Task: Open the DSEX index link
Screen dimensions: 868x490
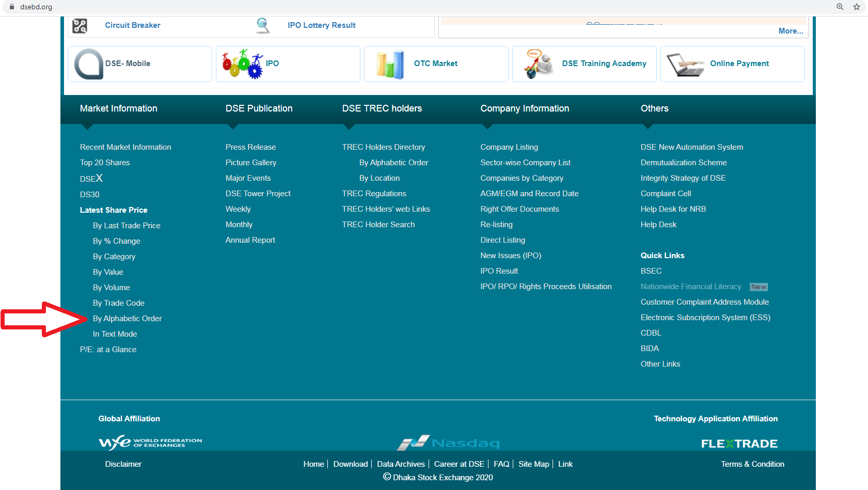Action: (91, 178)
